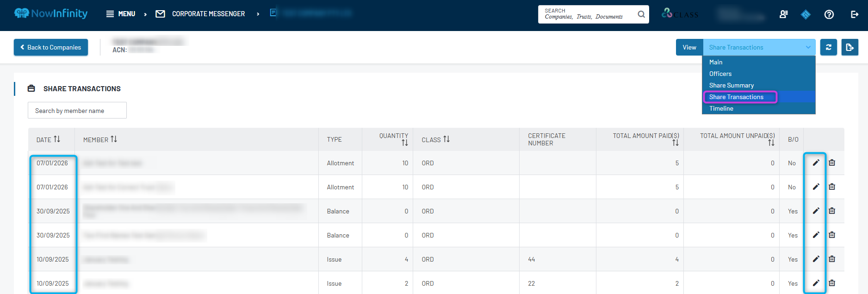Viewport: 868px width, 294px height.
Task: Sort by Class column arrows
Action: coord(446,139)
